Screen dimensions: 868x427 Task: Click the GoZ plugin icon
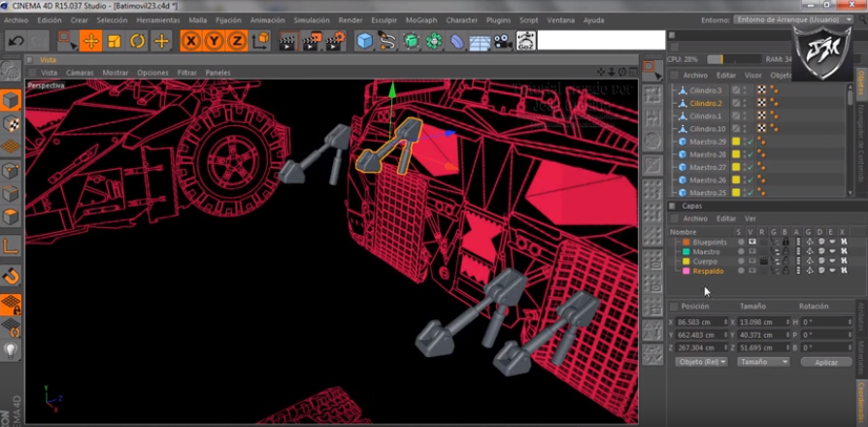point(525,41)
